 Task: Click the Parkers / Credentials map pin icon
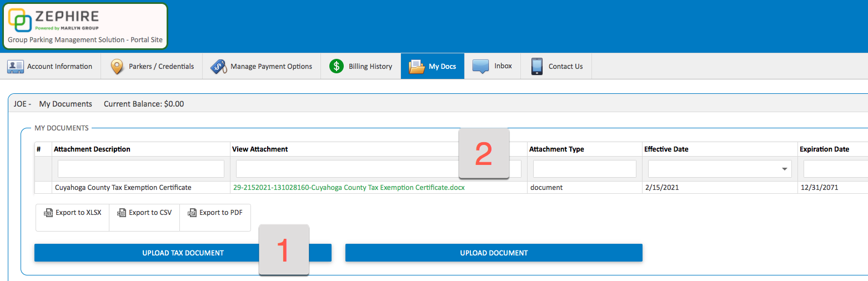[x=117, y=66]
